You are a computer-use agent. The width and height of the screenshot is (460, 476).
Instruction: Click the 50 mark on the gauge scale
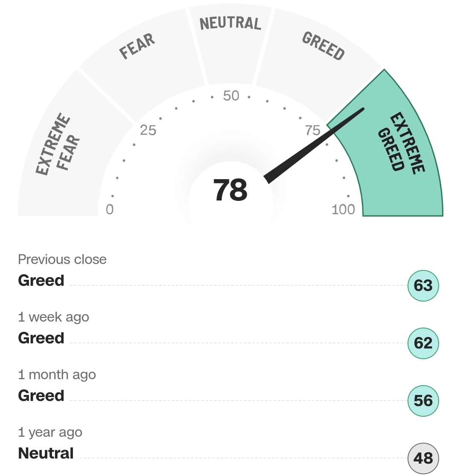click(x=231, y=96)
